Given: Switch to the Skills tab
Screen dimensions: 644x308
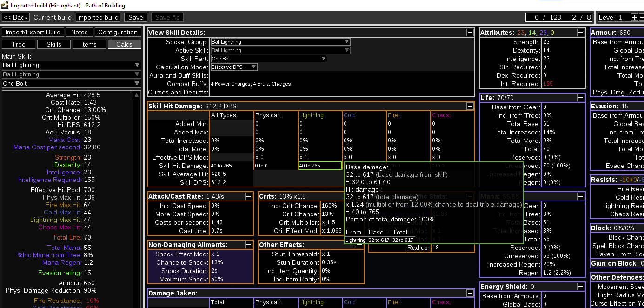Looking at the screenshot, I should pos(54,44).
